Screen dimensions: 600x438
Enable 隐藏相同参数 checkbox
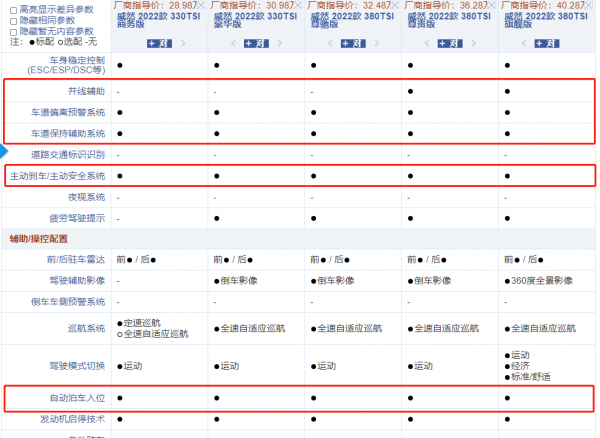(13, 21)
